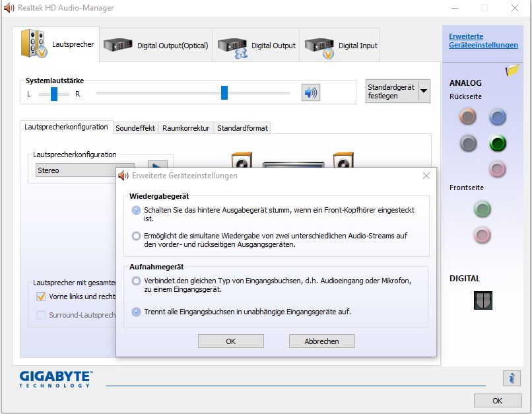The image size is (532, 414).
Task: Confirm the dialog with OK
Action: click(x=231, y=341)
